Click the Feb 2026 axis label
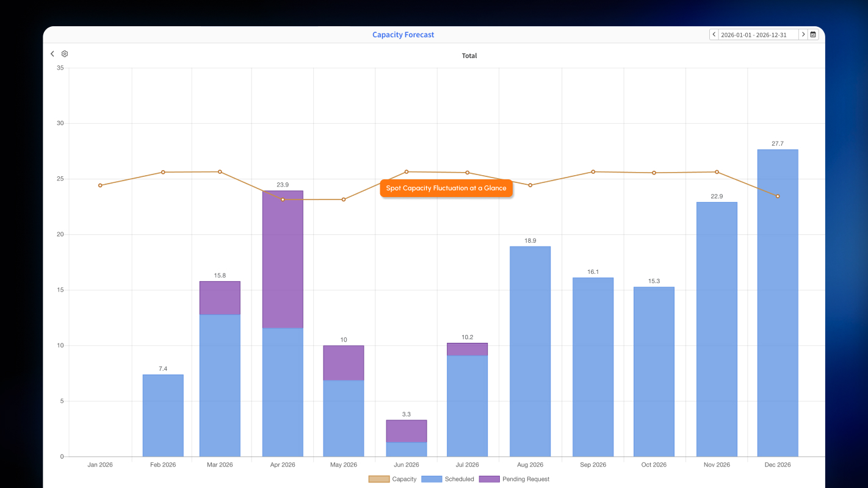This screenshot has width=868, height=488. (x=163, y=465)
